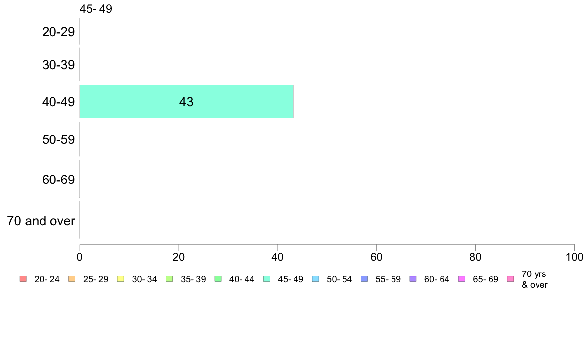
Task: Click the 50- 54 sky blue legend swatch
Action: pos(316,279)
